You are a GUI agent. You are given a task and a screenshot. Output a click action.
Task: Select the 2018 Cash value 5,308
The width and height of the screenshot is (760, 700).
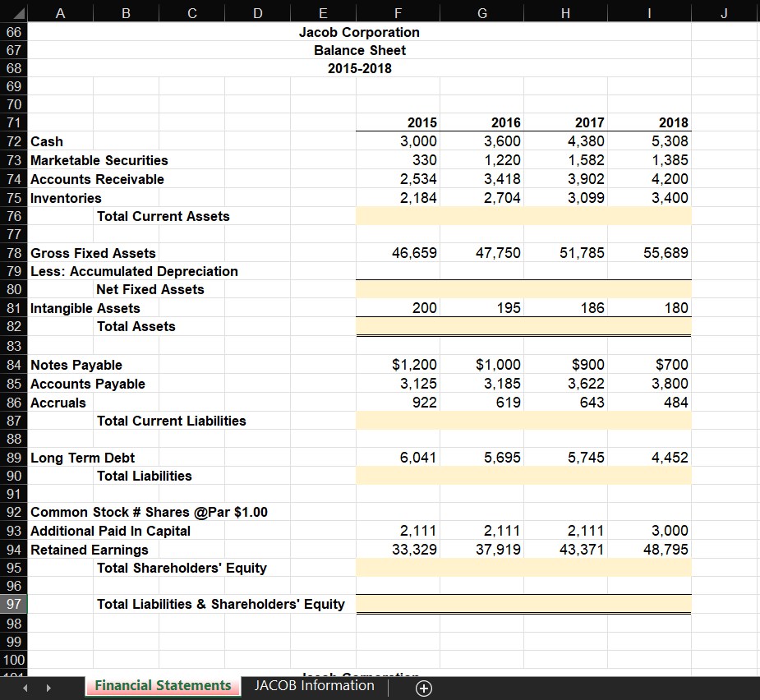[x=649, y=141]
